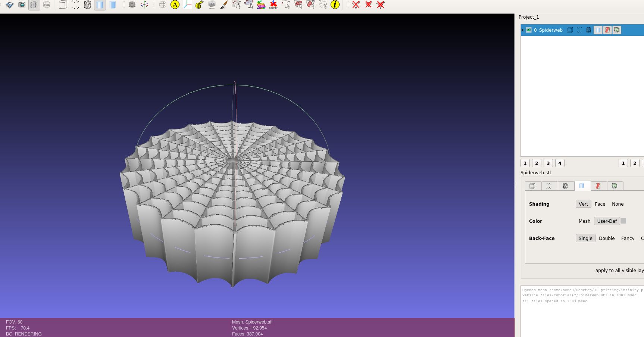The image size is (644, 337).
Task: Click the 'FOV: 60' readout
Action: coord(14,322)
